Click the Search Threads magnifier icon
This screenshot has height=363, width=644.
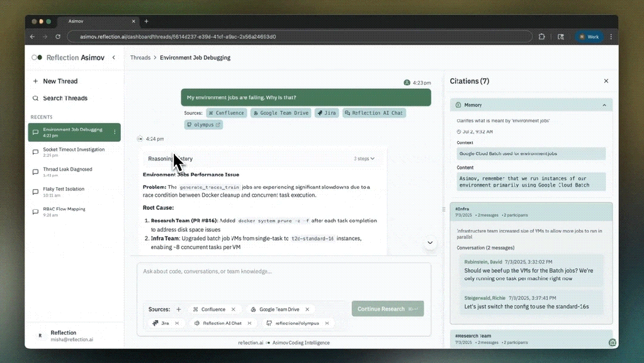(x=36, y=98)
